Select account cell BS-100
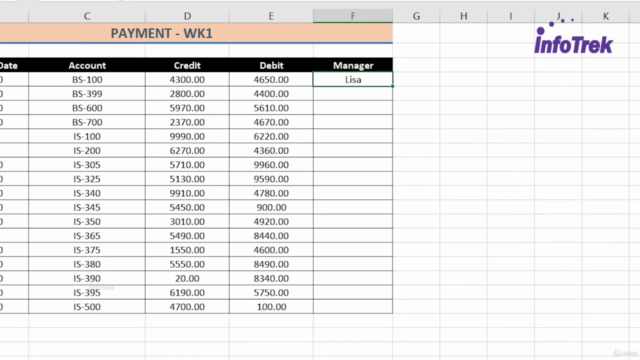Screen dimensions: 640x360 coord(87,80)
